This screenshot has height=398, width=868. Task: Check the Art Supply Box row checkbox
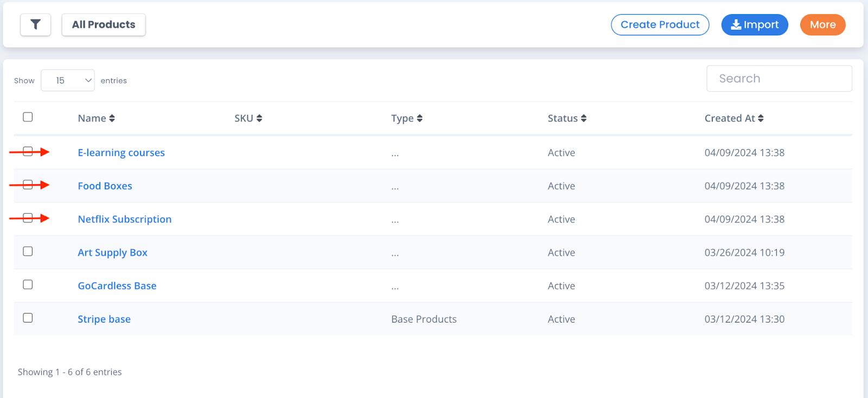pos(28,251)
